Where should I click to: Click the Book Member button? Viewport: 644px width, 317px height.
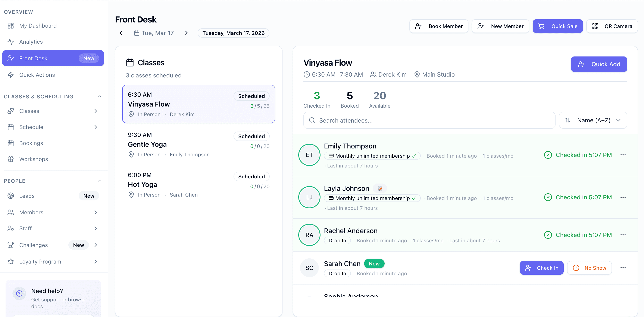[439, 26]
